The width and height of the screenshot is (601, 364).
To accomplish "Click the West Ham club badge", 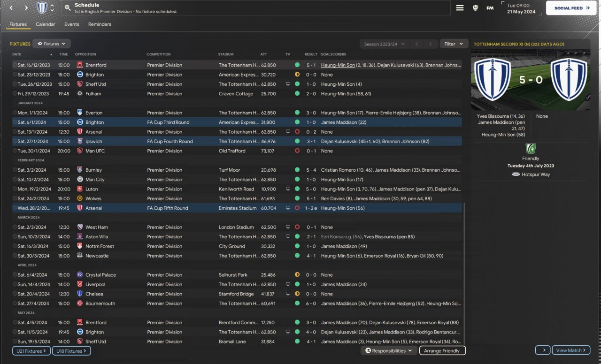I will click(x=80, y=227).
